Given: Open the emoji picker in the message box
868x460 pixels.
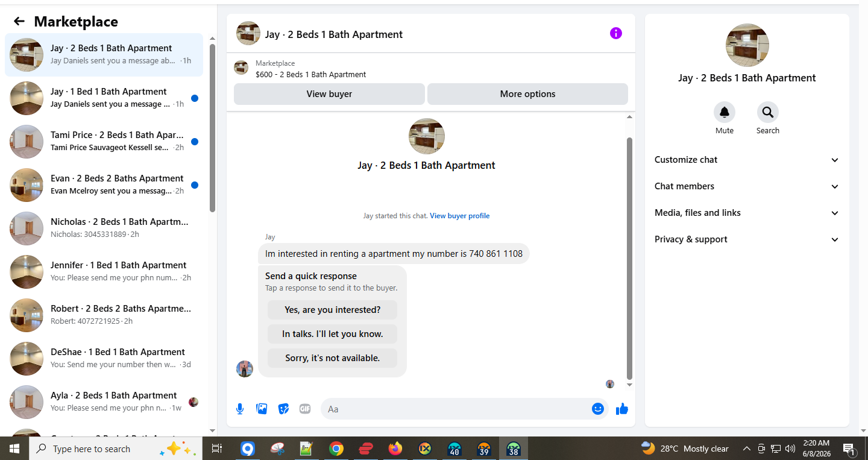Looking at the screenshot, I should click(x=597, y=409).
